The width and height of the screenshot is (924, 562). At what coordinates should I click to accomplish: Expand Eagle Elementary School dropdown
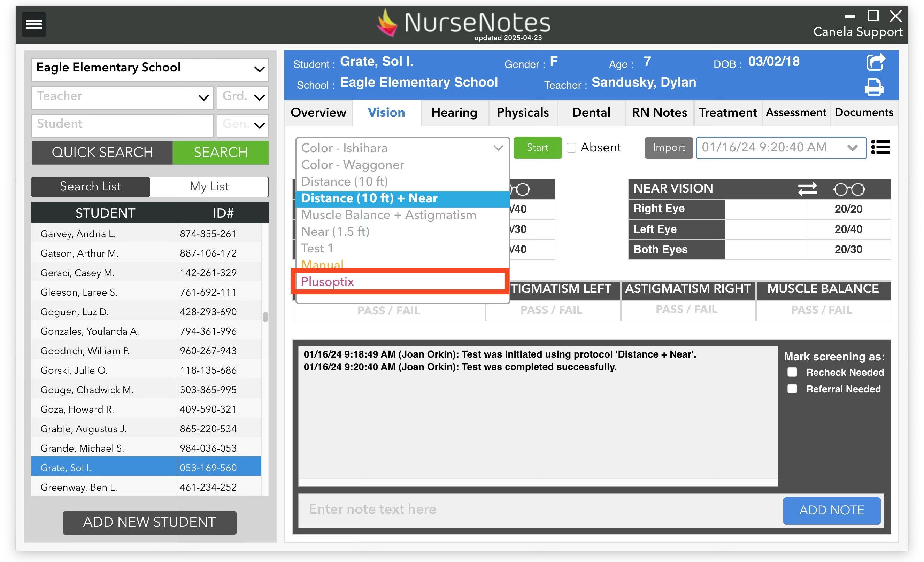click(259, 69)
